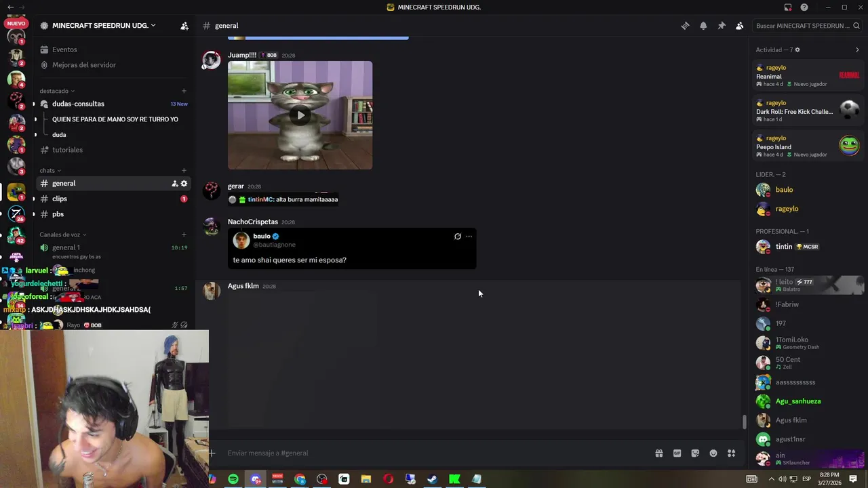Click Agus fklm username in chat

(x=243, y=286)
